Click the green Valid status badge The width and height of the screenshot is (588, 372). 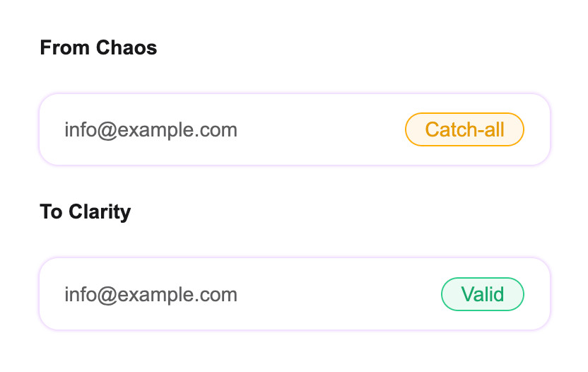coord(483,294)
